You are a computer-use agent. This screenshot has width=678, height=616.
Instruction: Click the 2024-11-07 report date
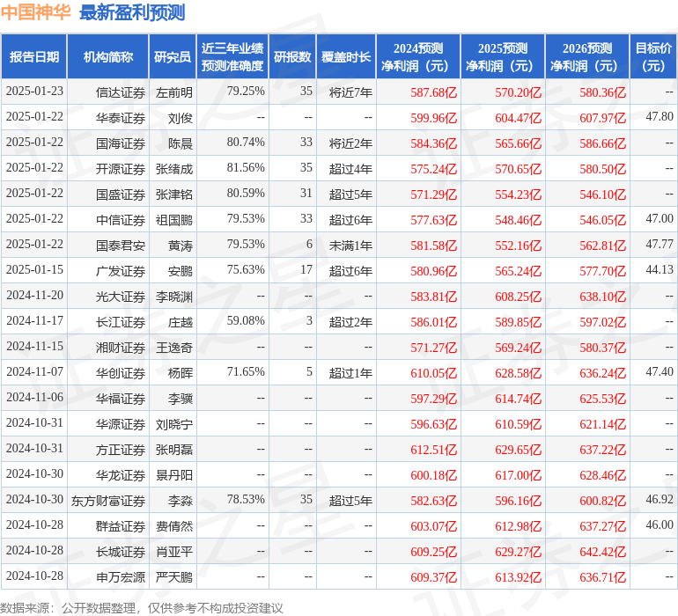coord(34,371)
